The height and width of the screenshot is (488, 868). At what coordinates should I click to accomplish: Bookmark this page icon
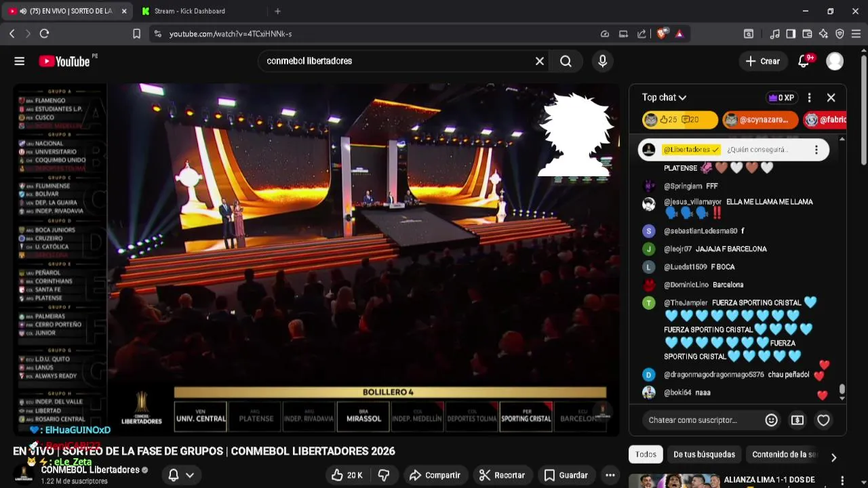[136, 33]
